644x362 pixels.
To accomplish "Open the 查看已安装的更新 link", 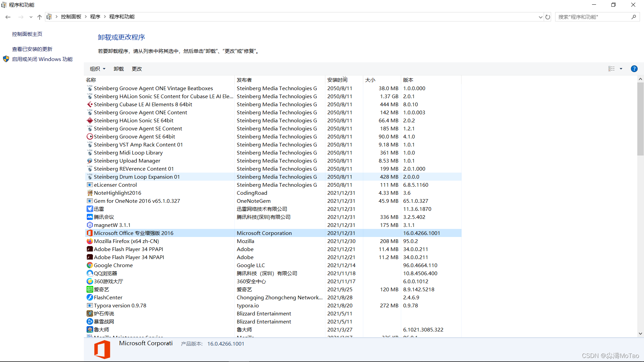I will pyautogui.click(x=32, y=49).
